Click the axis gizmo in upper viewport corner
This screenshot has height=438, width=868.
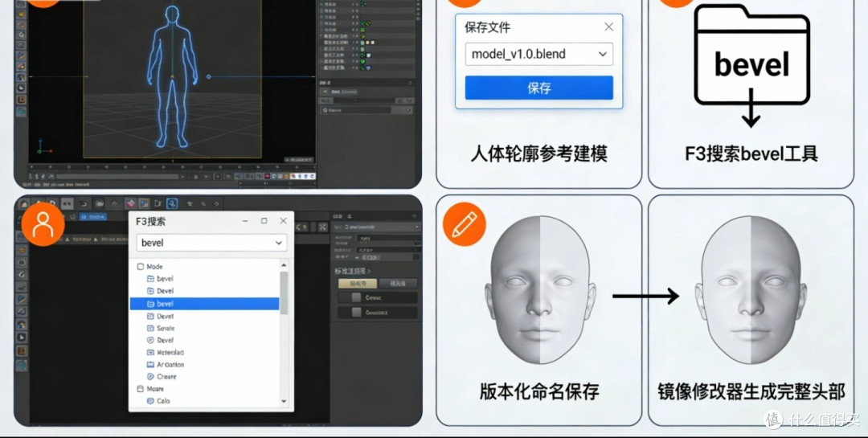[x=43, y=147]
